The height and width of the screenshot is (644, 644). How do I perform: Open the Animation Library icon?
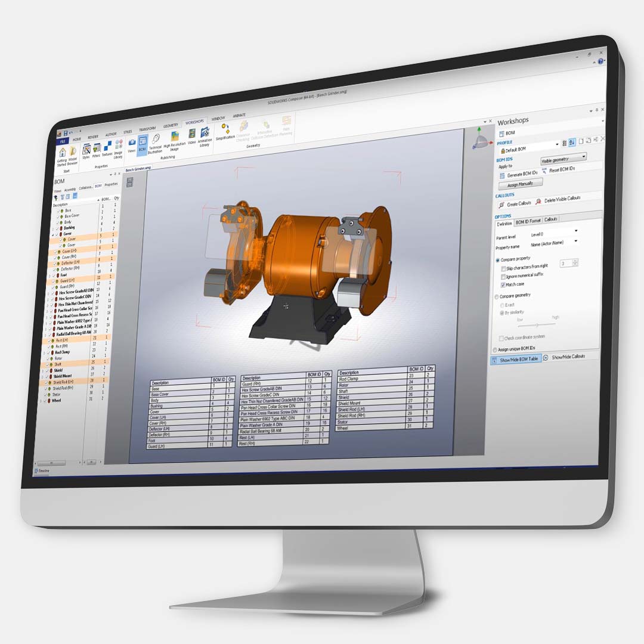click(x=205, y=132)
